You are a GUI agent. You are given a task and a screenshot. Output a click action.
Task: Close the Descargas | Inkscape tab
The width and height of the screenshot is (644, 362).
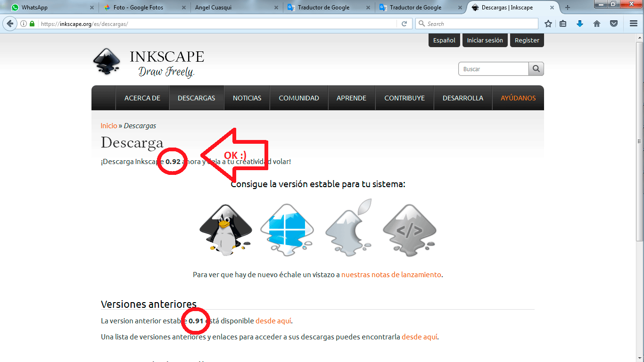click(x=552, y=8)
